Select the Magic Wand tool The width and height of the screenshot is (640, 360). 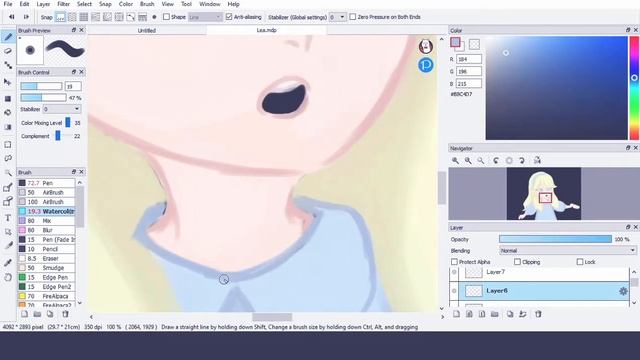[8, 173]
